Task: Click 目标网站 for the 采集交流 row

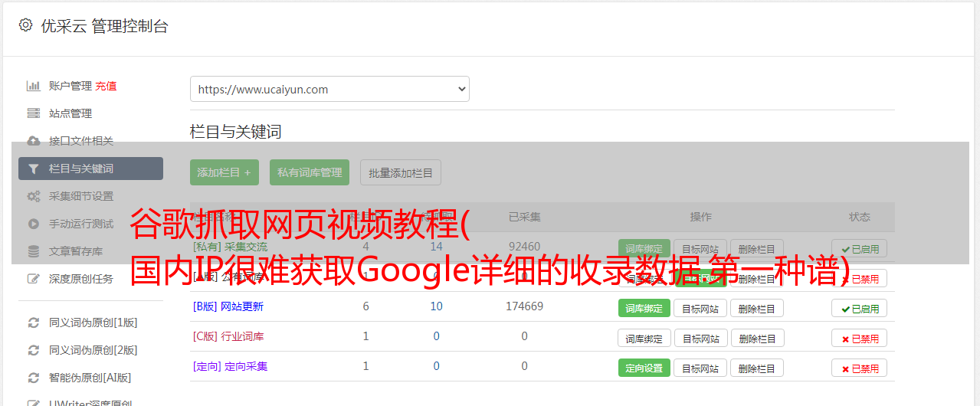Action: [700, 249]
